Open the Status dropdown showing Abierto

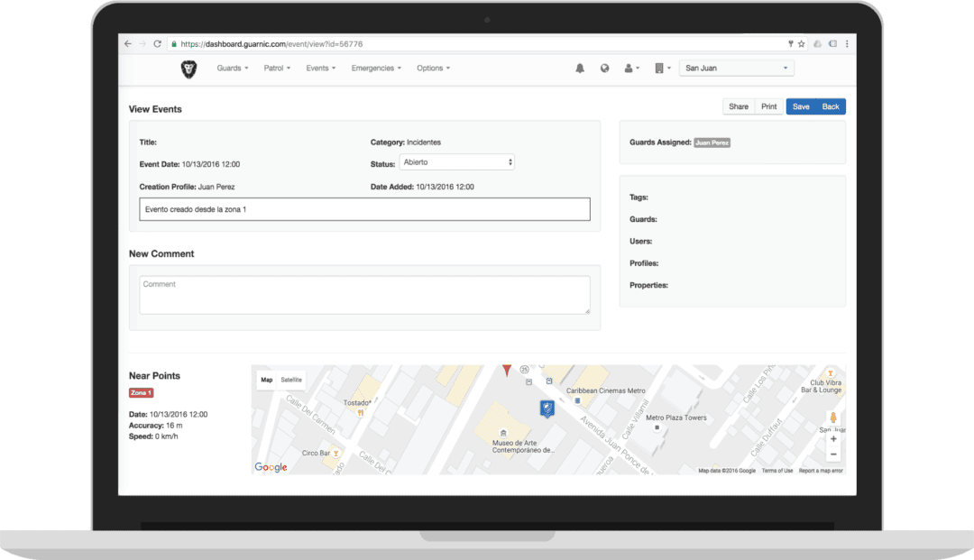(x=456, y=162)
